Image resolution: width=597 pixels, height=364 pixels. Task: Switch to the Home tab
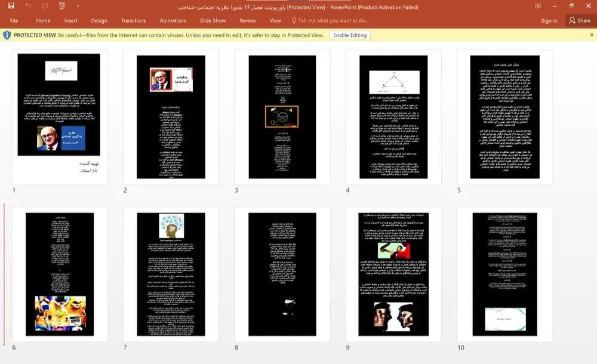tap(43, 20)
